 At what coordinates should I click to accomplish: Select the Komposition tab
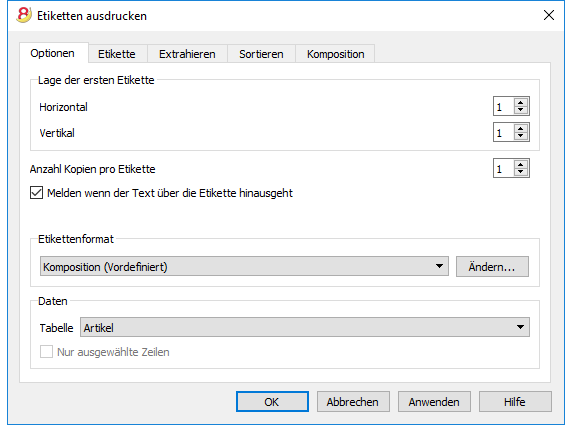336,54
